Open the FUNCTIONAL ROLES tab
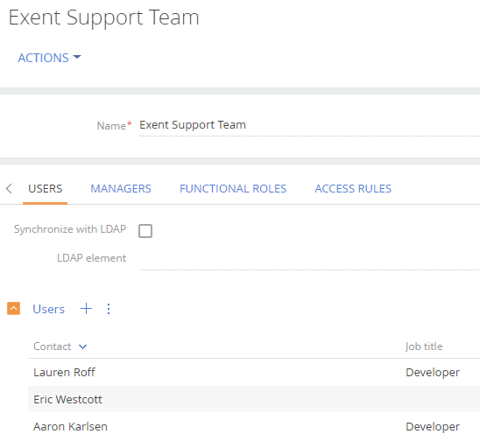The image size is (480, 448). (x=233, y=189)
